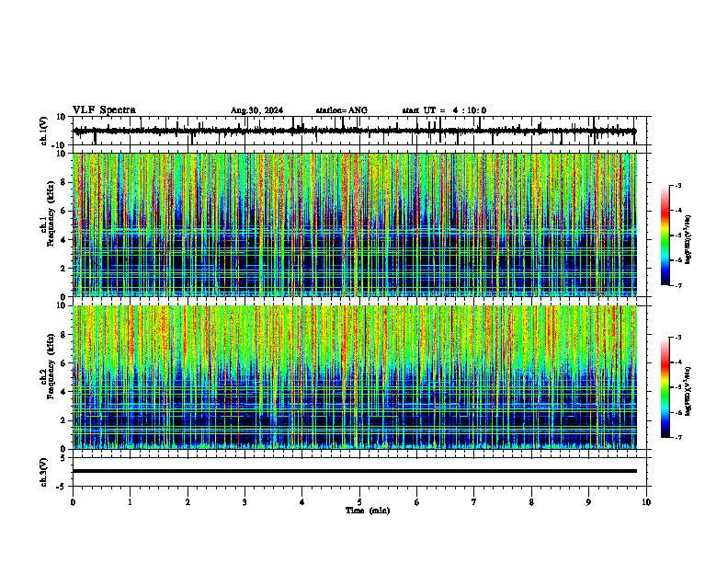Click time axis tick label "4"
The width and height of the screenshot is (728, 563).
[302, 502]
